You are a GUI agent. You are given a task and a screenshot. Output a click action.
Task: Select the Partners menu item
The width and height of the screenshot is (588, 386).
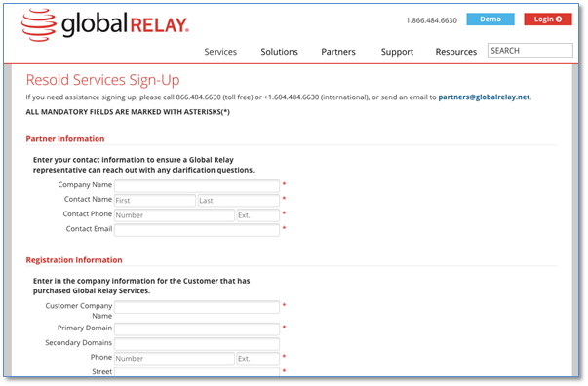pos(338,52)
